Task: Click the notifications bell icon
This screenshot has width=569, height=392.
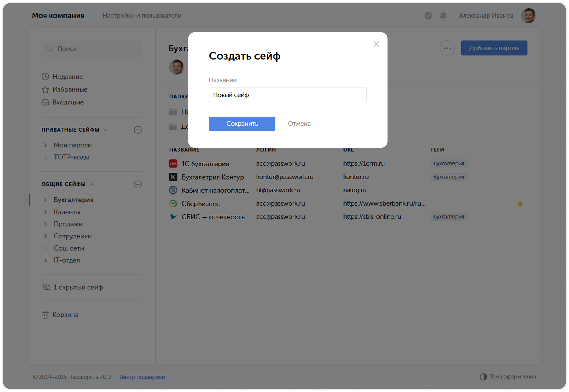Action: click(443, 16)
